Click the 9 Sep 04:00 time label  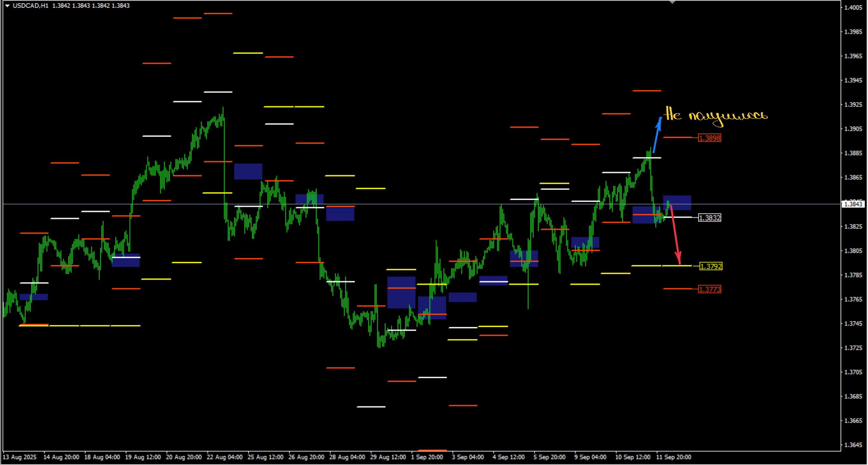590,457
